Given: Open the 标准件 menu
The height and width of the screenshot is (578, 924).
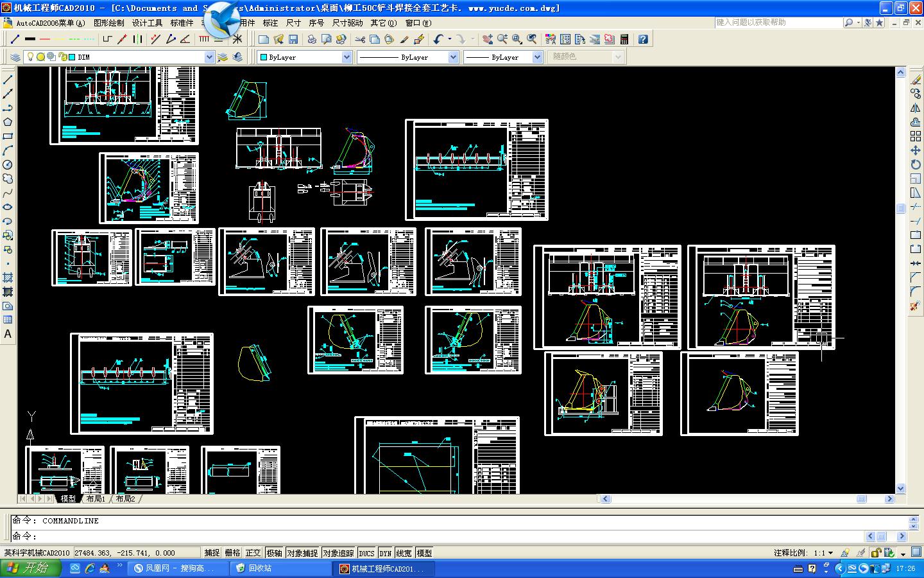Looking at the screenshot, I should [x=182, y=22].
